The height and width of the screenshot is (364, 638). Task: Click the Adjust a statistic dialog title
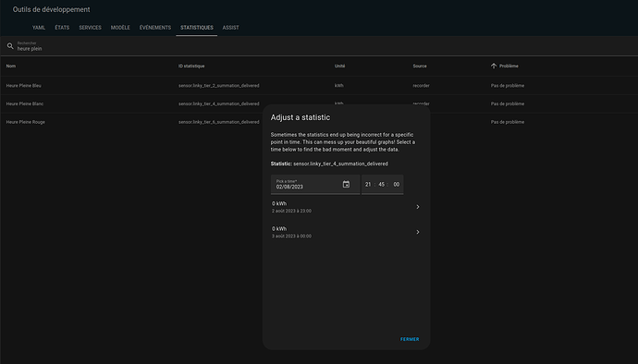tap(301, 117)
